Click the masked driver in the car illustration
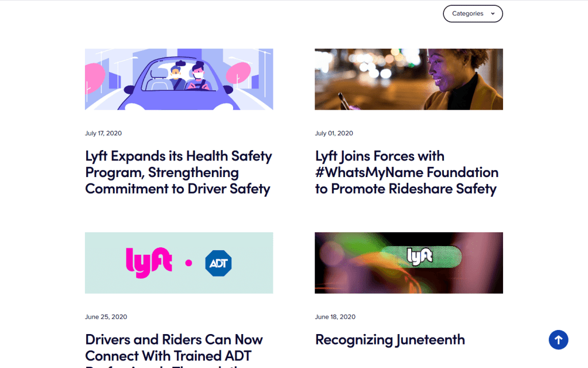Screen dimensions: 588x368 click(x=199, y=76)
